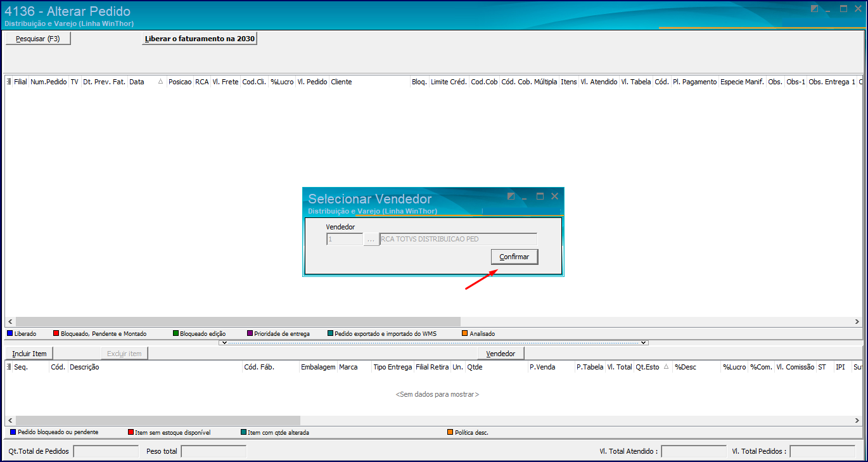Confirm the selected vendor
868x462 pixels.
(514, 257)
